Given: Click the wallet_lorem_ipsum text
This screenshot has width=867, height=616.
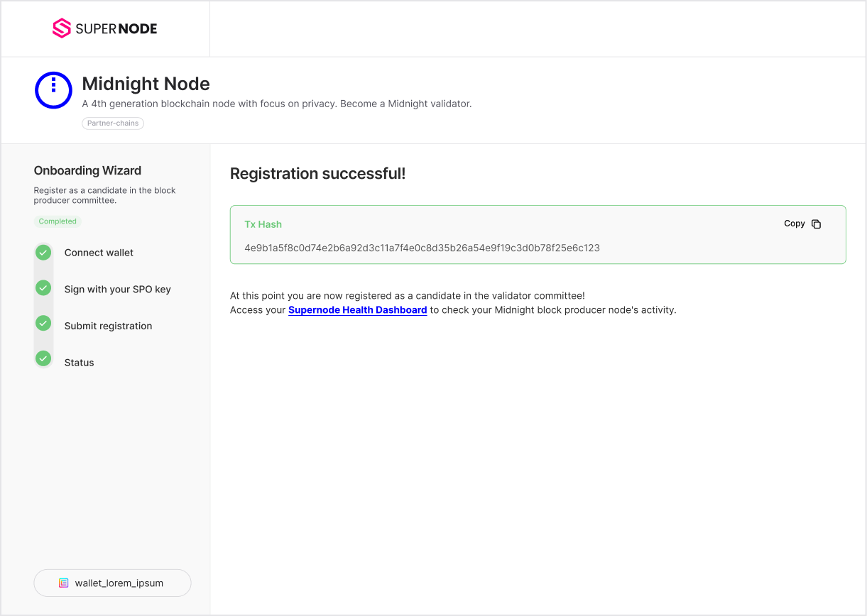Looking at the screenshot, I should pyautogui.click(x=119, y=583).
